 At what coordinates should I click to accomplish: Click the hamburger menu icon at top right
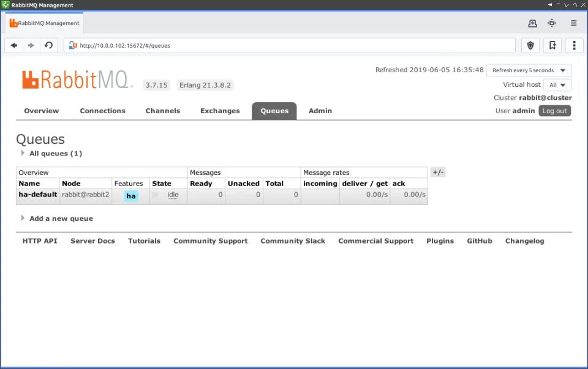[x=574, y=23]
